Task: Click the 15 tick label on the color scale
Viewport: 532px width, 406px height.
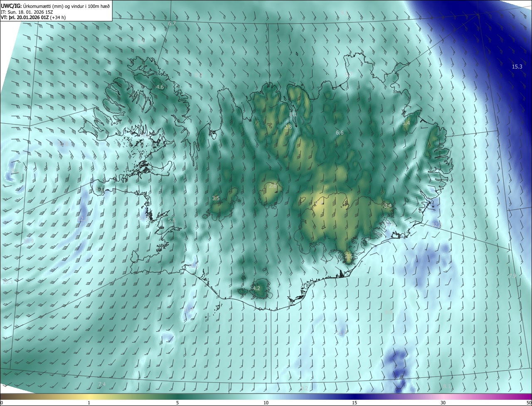Action: [355, 403]
